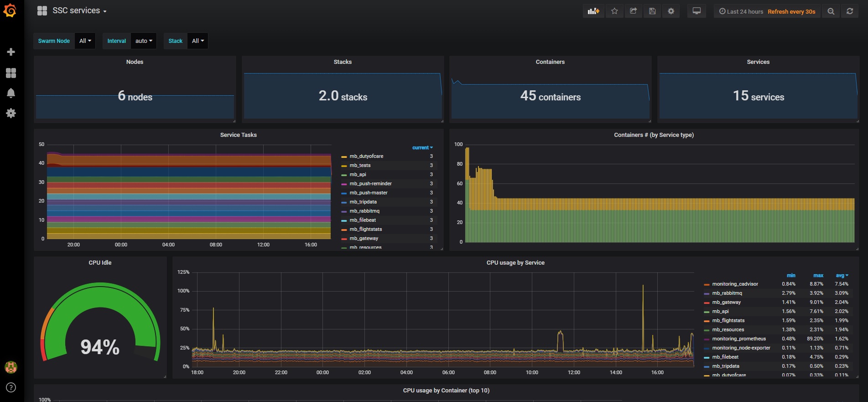The width and height of the screenshot is (868, 402).
Task: Sort CPU usage legend by max
Action: (x=818, y=275)
